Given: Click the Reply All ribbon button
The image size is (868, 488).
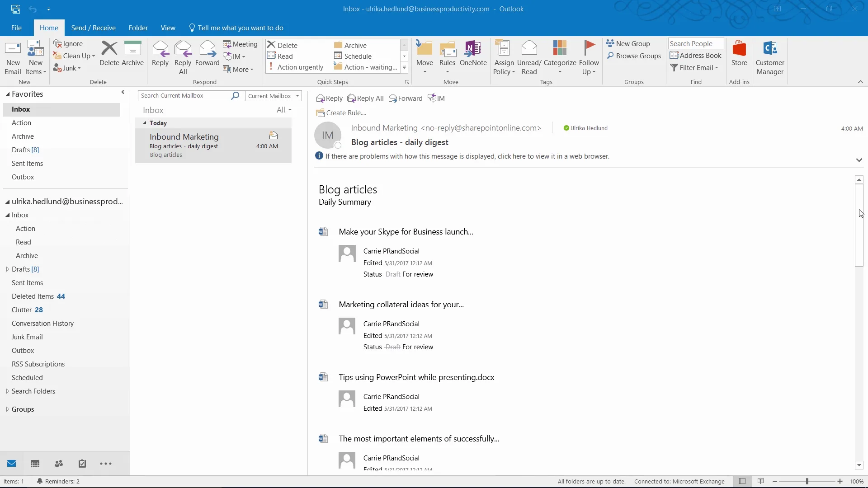Looking at the screenshot, I should tap(183, 58).
